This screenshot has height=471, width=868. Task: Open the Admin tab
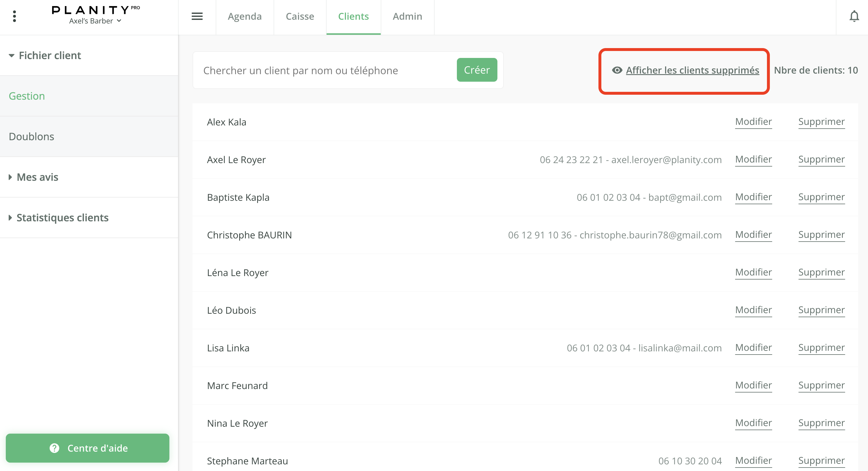point(407,16)
